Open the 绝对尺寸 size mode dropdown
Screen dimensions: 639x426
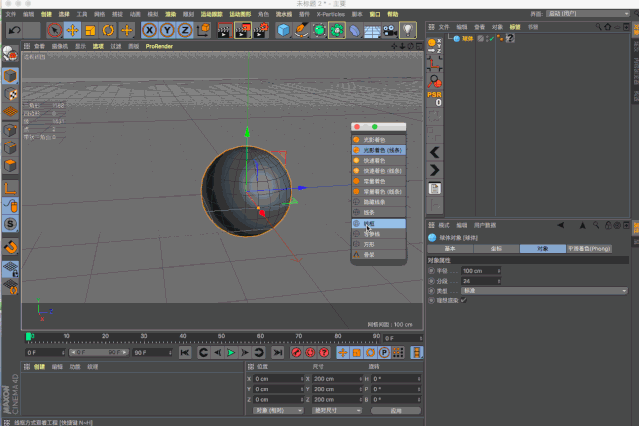(337, 411)
